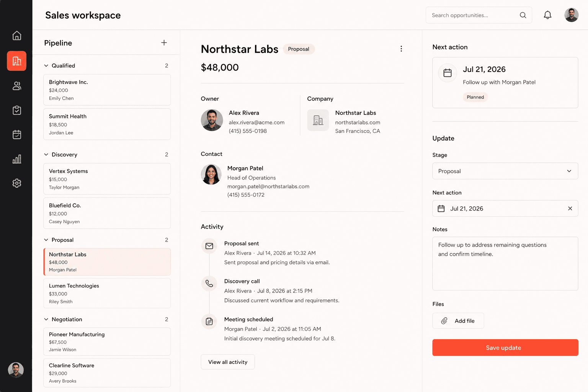This screenshot has height=392, width=588.
Task: Click the Meeting scheduled activity title
Action: [248, 320]
